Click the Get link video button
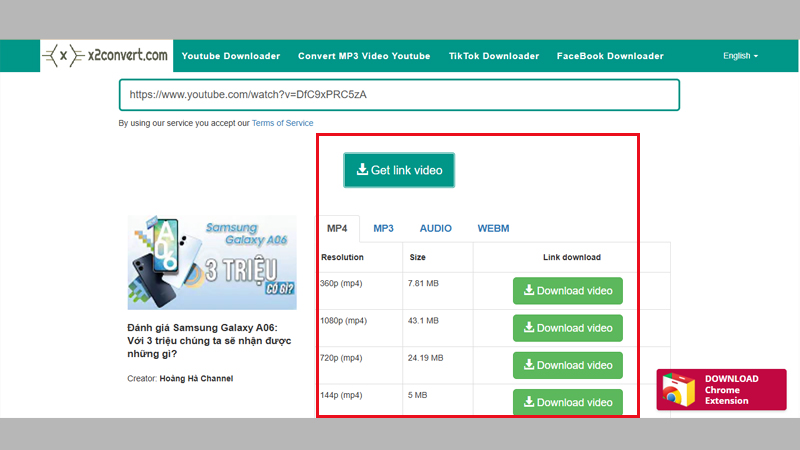The width and height of the screenshot is (800, 450). pyautogui.click(x=399, y=170)
